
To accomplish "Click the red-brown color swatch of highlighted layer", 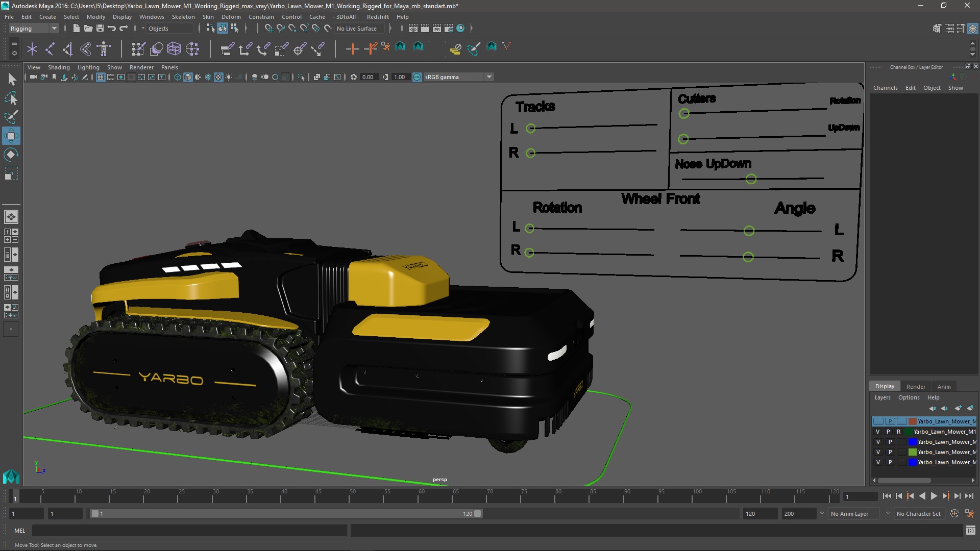I will pos(912,421).
